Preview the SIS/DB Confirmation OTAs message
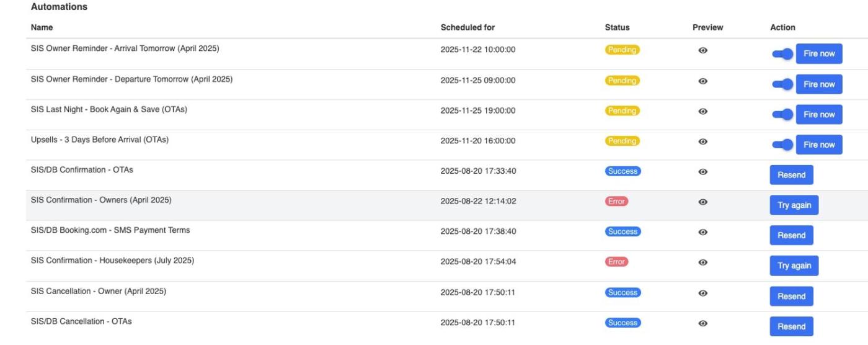Screen dimensions: 868x345 [x=702, y=172]
